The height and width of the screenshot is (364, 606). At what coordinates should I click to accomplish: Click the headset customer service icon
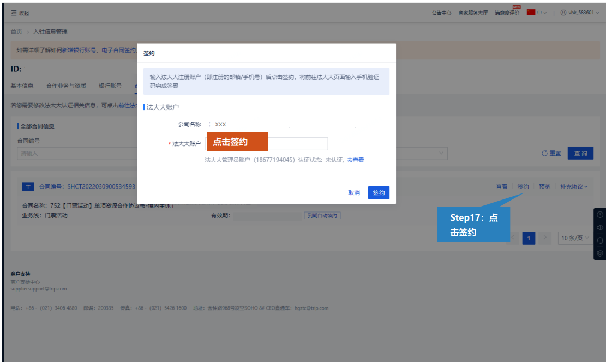point(600,240)
